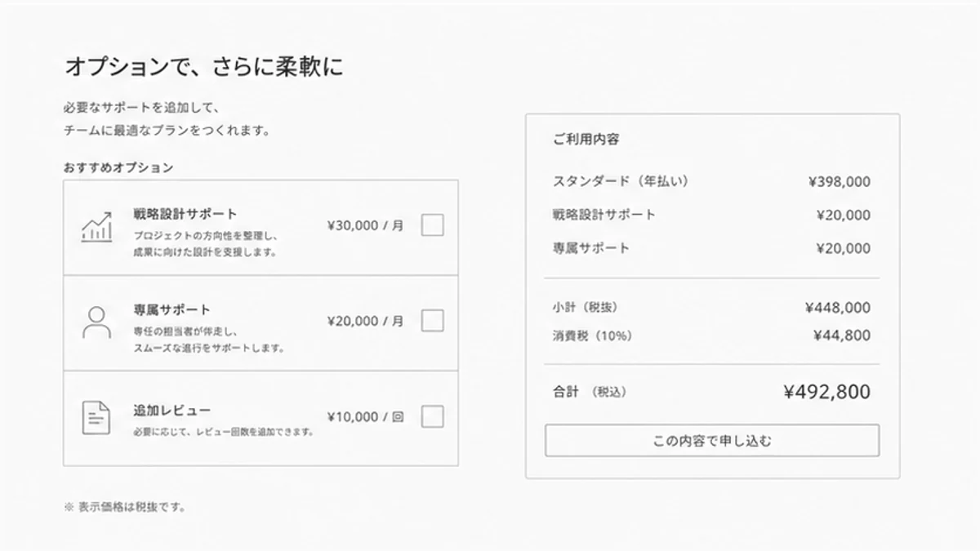Click the ¥20,000 / 月 price label
Viewport: 980px width, 551px height.
tap(365, 322)
